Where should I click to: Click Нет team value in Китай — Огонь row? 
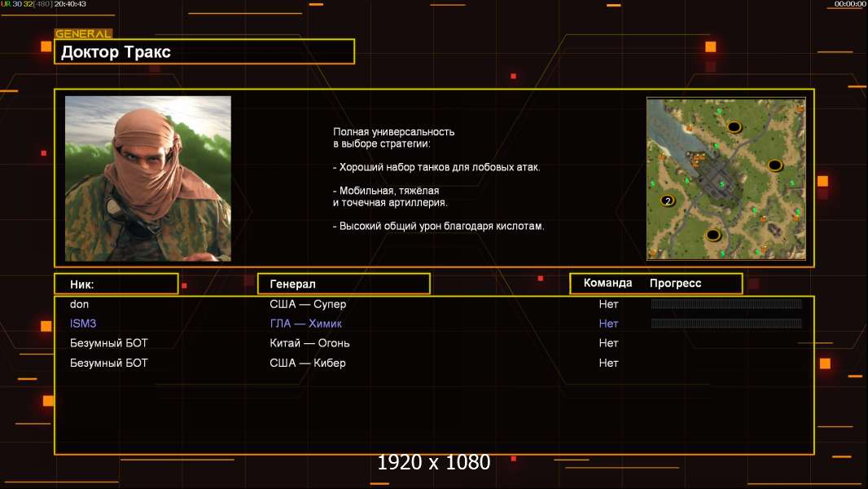coord(608,343)
